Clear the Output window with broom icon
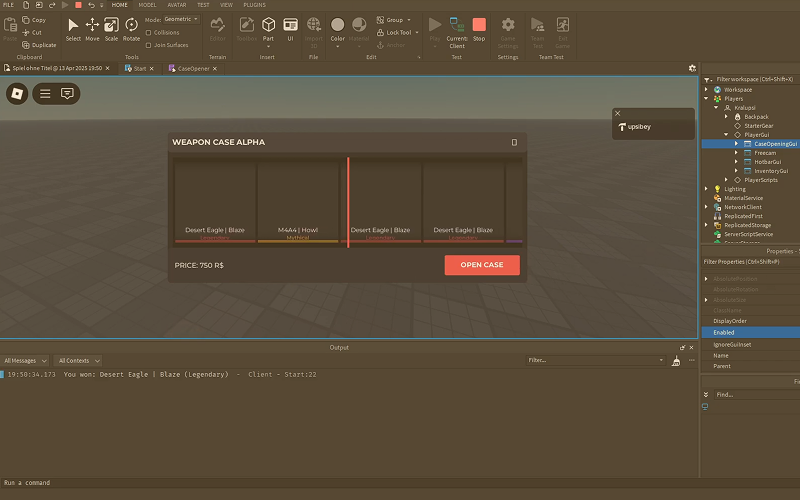This screenshot has height=500, width=800. pos(676,361)
